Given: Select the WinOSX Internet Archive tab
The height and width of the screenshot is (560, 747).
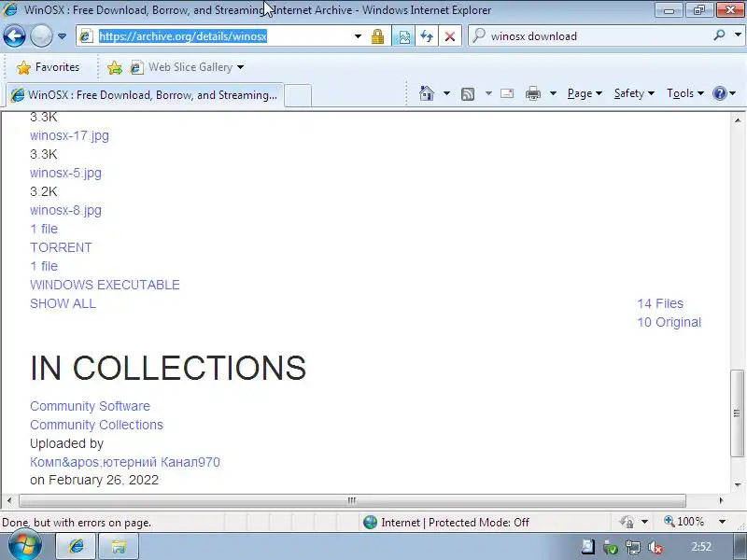Looking at the screenshot, I should (x=146, y=95).
